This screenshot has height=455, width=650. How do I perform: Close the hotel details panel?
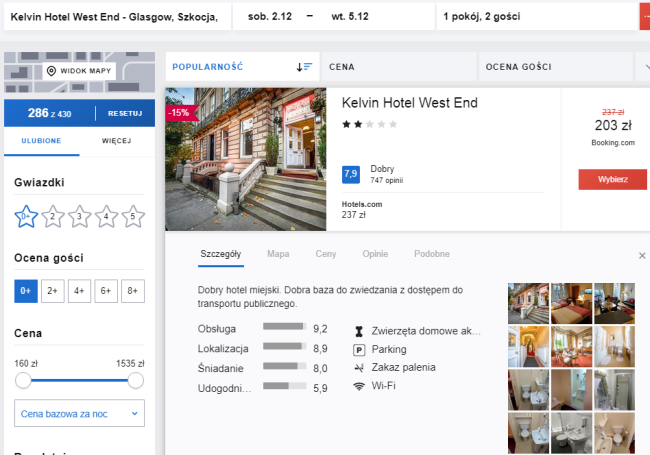[642, 256]
